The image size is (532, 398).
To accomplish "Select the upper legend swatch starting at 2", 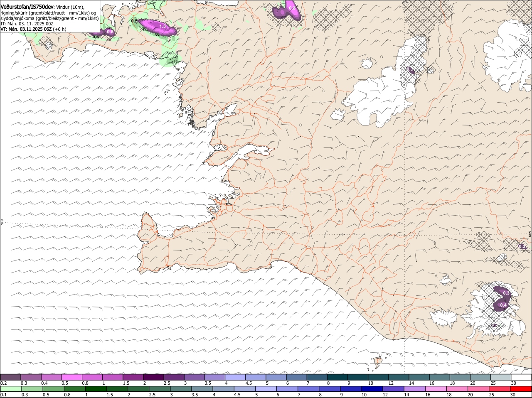I will 153,377.
